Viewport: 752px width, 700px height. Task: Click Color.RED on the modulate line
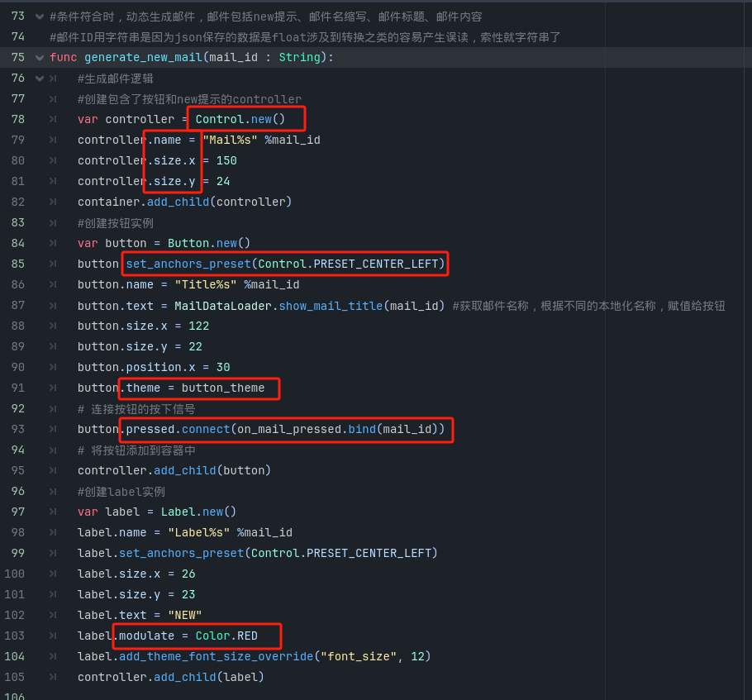(226, 636)
